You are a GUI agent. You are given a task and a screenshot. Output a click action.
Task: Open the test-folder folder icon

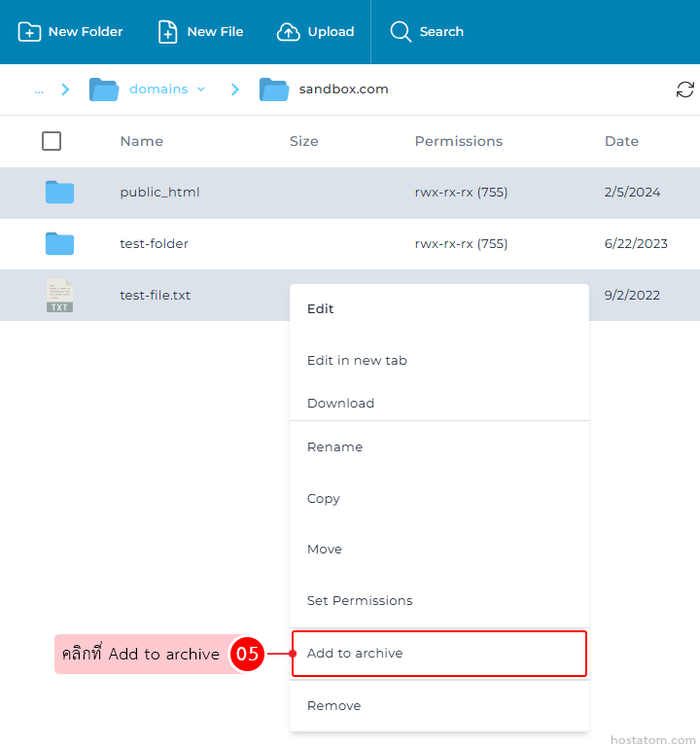point(59,244)
